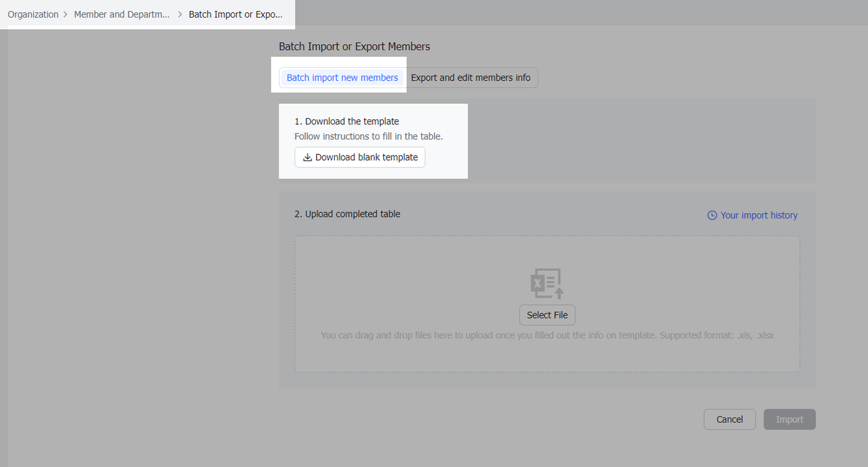This screenshot has width=868, height=467.
Task: Cancel the batch import
Action: click(x=730, y=419)
